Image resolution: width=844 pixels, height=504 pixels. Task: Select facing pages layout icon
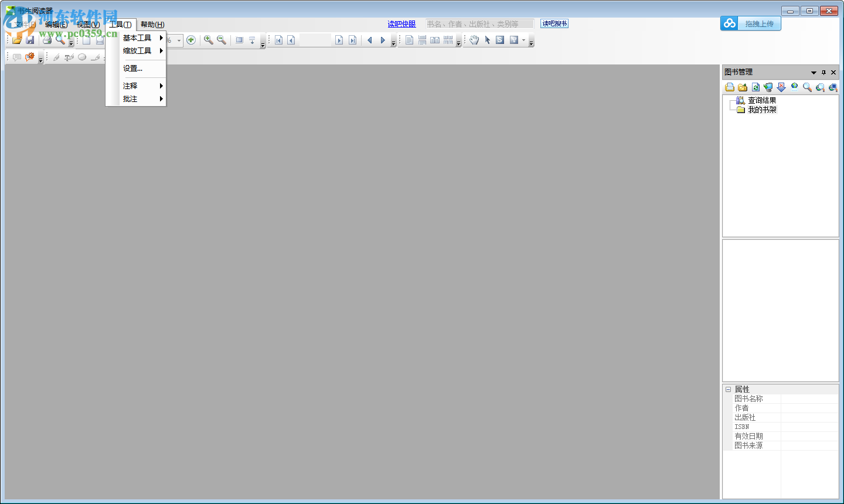coord(435,40)
